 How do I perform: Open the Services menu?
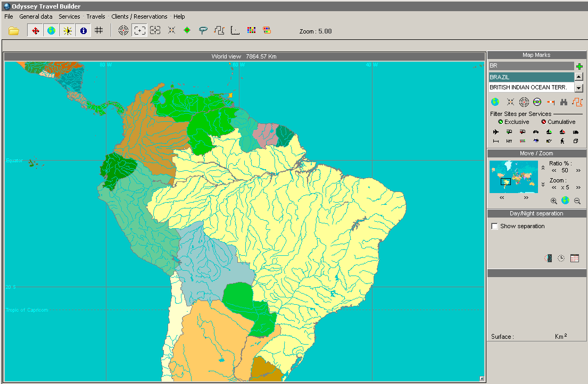69,16
